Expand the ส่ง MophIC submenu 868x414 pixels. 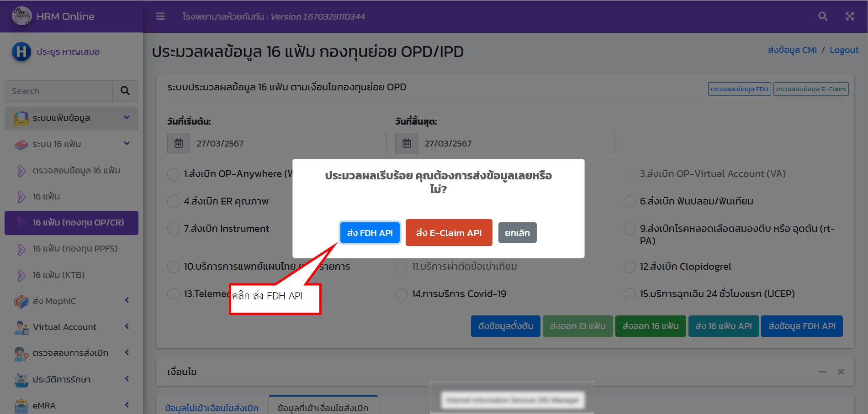point(127,301)
